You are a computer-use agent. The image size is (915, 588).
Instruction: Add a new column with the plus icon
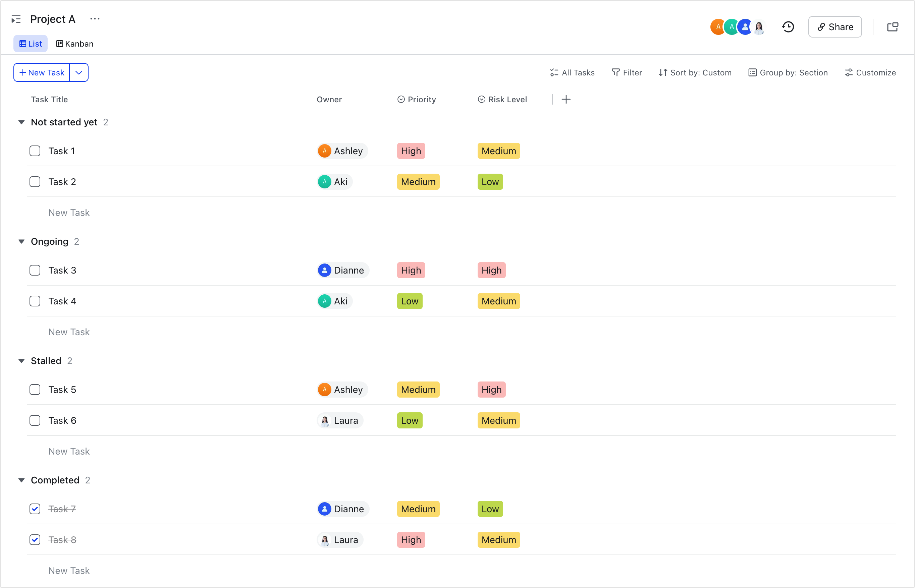pos(566,99)
